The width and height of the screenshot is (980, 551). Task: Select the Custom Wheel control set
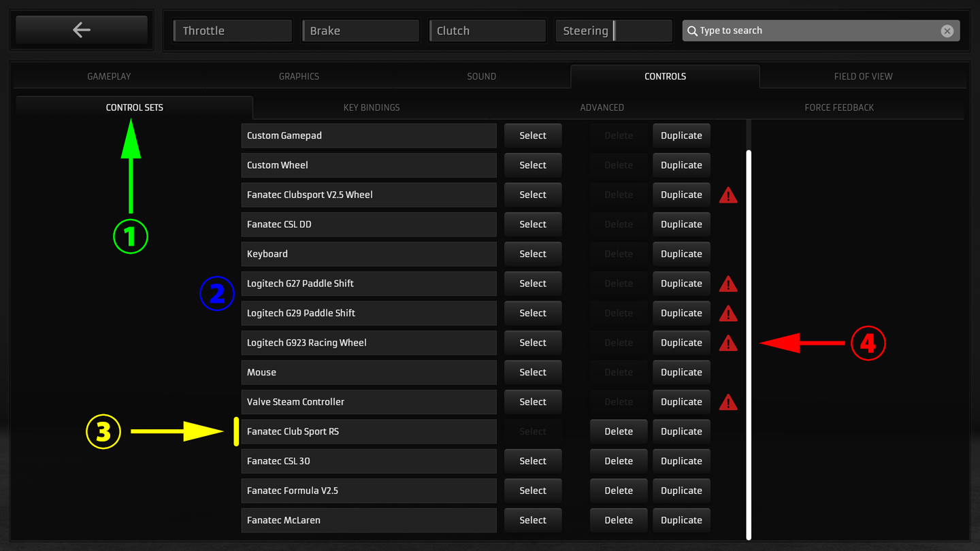point(533,165)
